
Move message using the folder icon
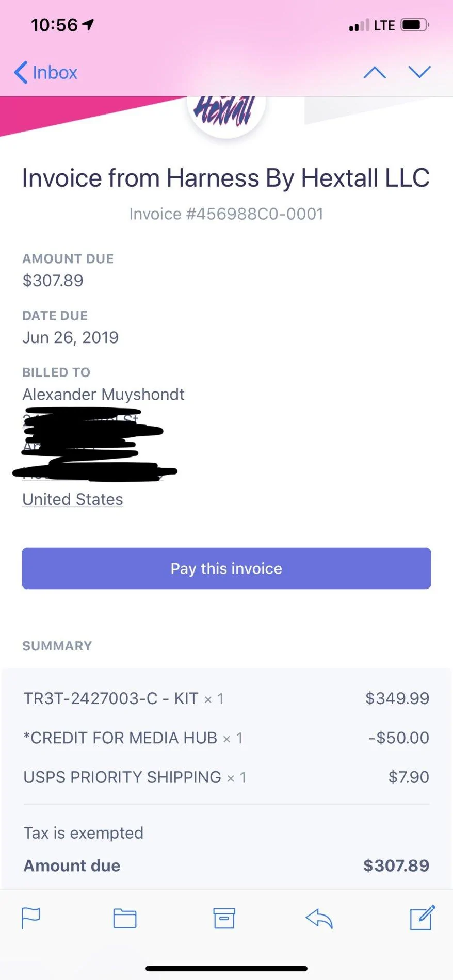125,919
